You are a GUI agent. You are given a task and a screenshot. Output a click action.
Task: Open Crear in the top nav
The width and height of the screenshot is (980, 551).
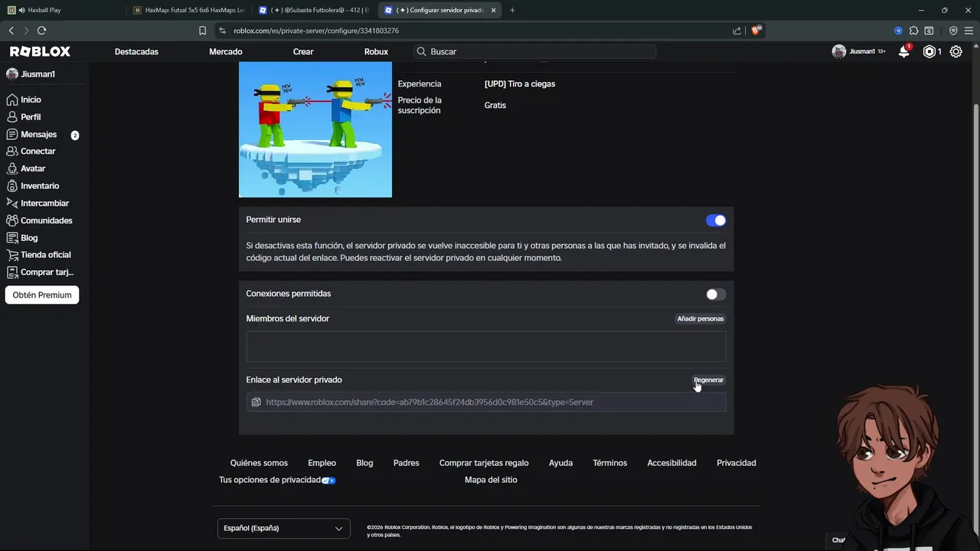coord(303,51)
